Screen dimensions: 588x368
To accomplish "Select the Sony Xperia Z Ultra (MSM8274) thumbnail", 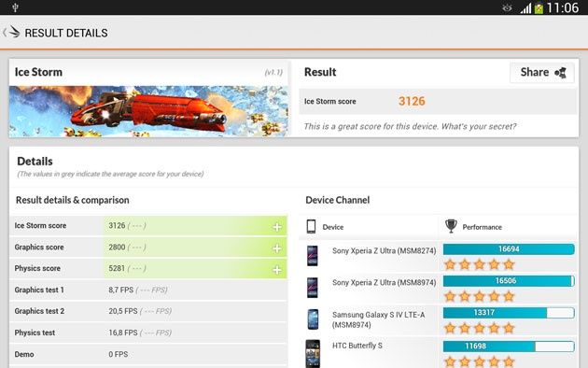I will click(x=313, y=256).
